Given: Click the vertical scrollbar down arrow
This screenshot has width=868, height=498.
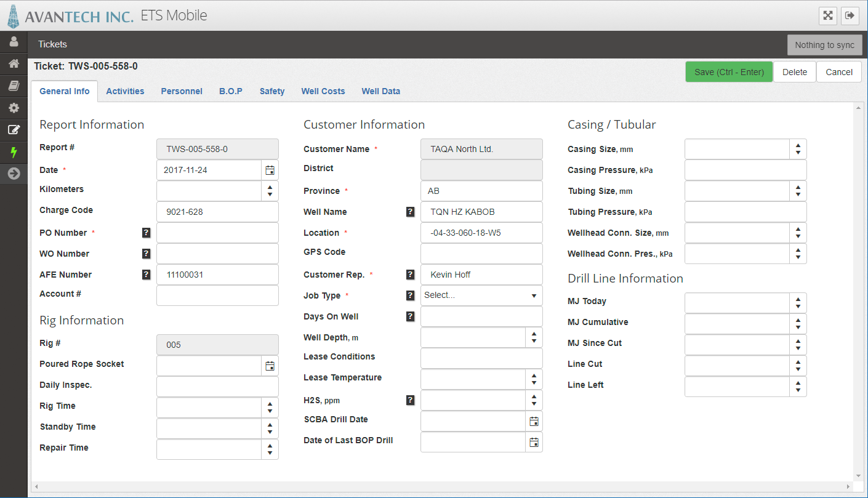Looking at the screenshot, I should [x=858, y=475].
